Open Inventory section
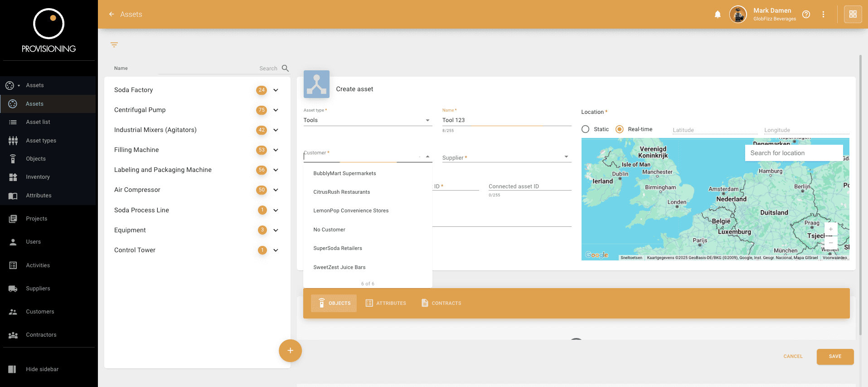 [x=48, y=177]
